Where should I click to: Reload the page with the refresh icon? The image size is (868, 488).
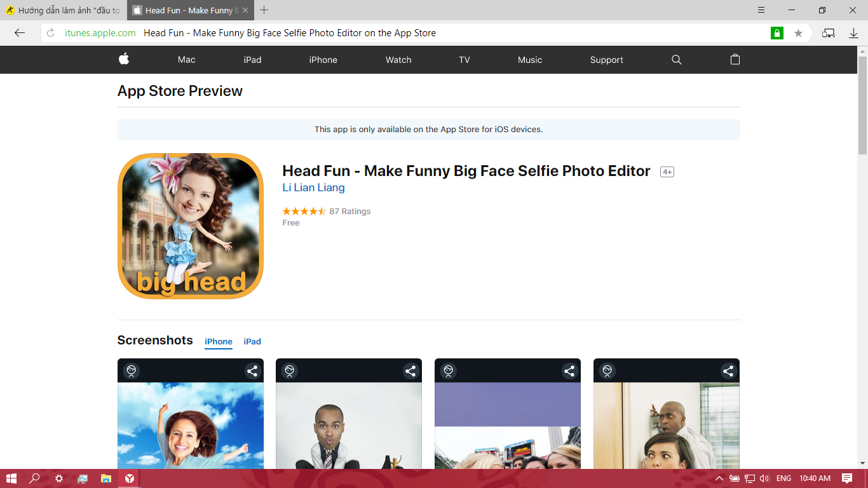(51, 33)
